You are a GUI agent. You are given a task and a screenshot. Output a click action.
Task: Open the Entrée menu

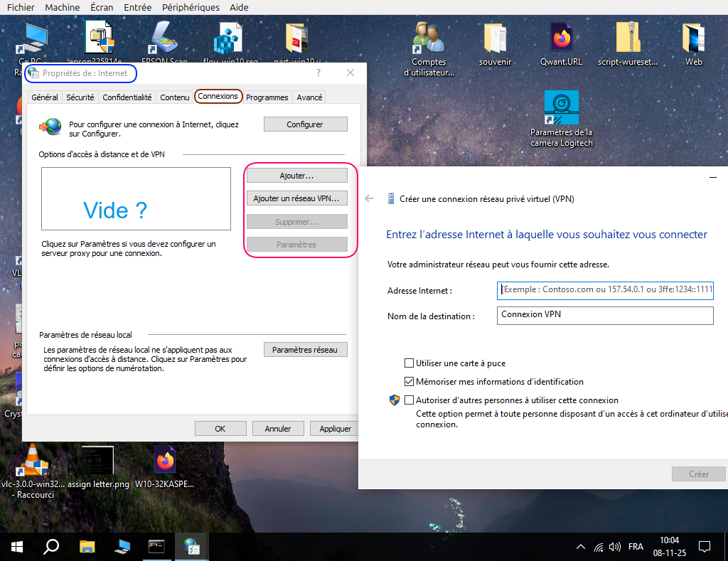pos(137,7)
